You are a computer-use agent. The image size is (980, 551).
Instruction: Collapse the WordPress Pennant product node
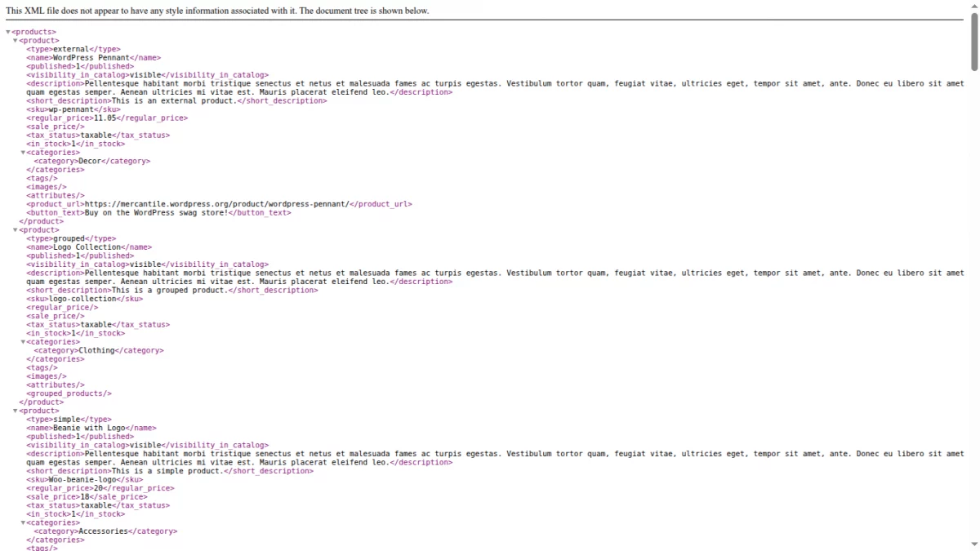click(14, 40)
